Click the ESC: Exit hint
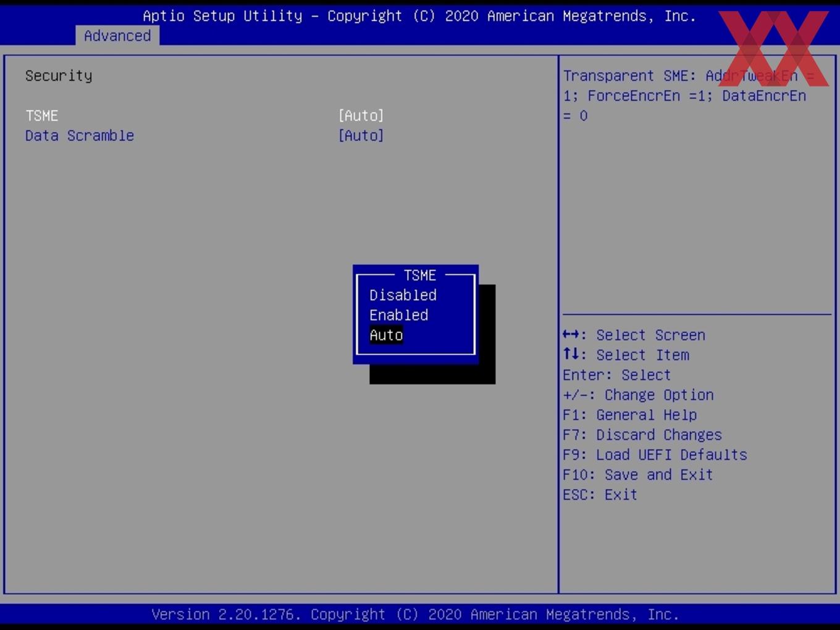The image size is (840, 630). point(600,495)
